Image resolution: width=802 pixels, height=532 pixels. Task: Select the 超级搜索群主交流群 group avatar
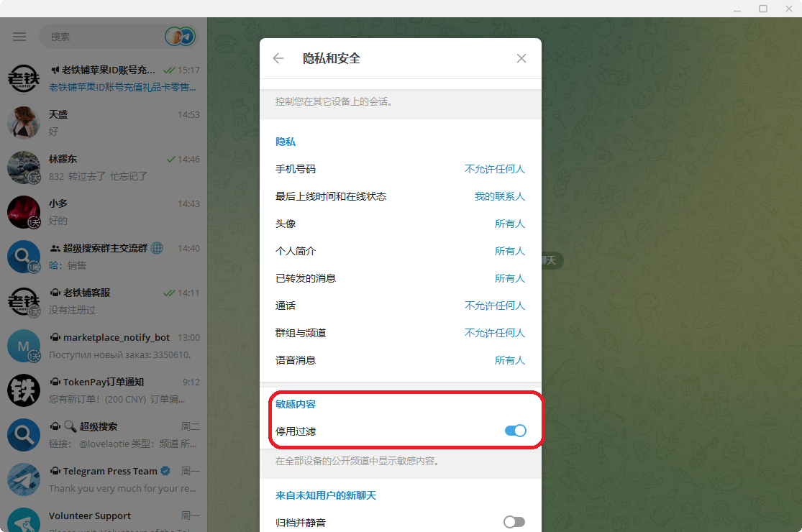click(x=24, y=257)
